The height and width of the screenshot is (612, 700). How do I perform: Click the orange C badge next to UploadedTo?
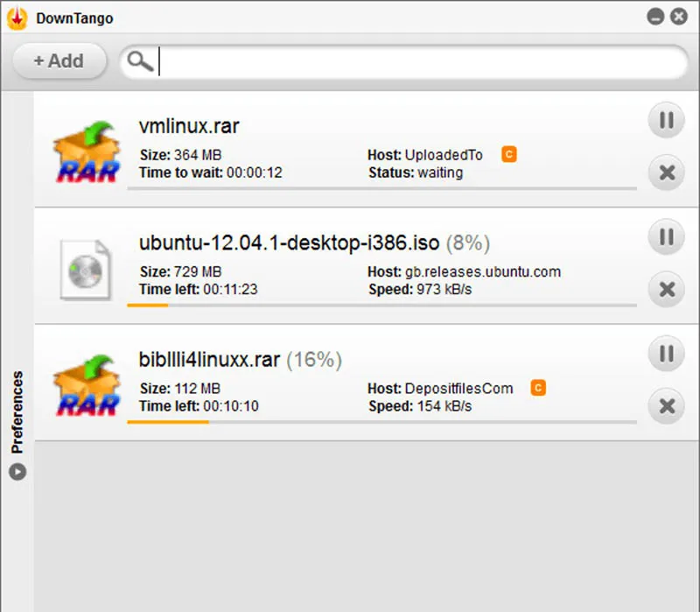[510, 154]
